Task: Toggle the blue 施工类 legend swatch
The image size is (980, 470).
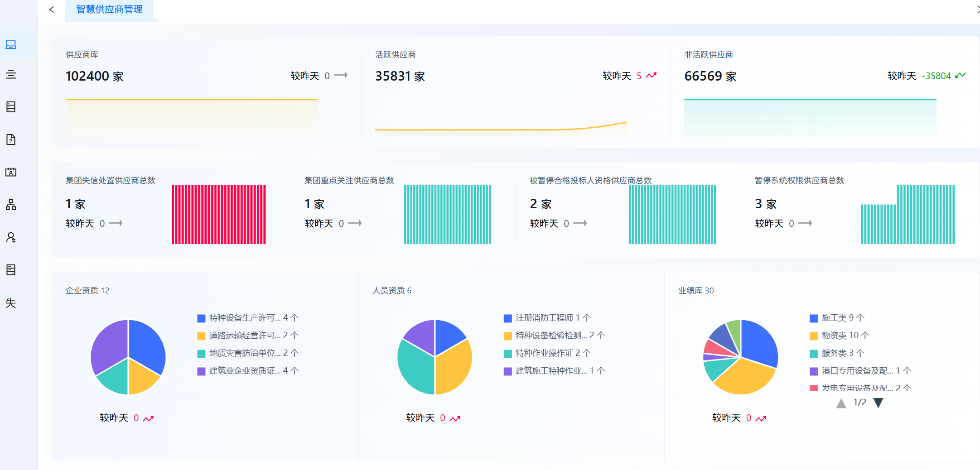Action: click(814, 318)
